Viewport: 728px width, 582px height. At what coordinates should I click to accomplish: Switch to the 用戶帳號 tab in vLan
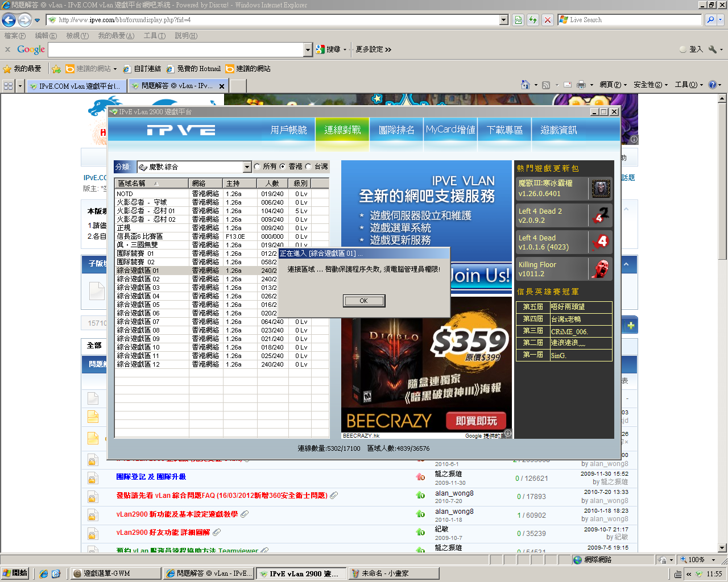coord(289,130)
